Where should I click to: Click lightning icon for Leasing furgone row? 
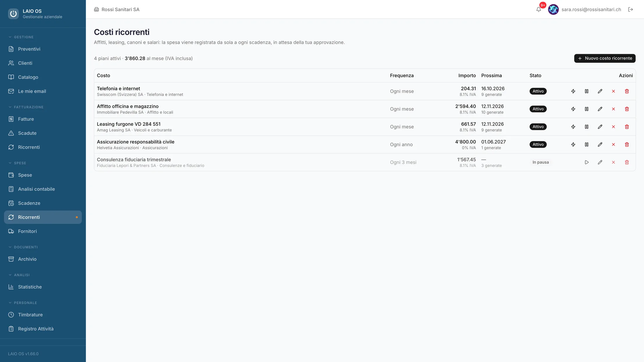pos(573,127)
